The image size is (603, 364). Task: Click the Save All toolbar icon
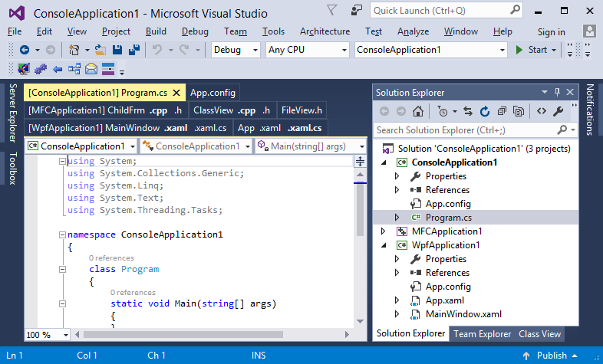point(134,50)
